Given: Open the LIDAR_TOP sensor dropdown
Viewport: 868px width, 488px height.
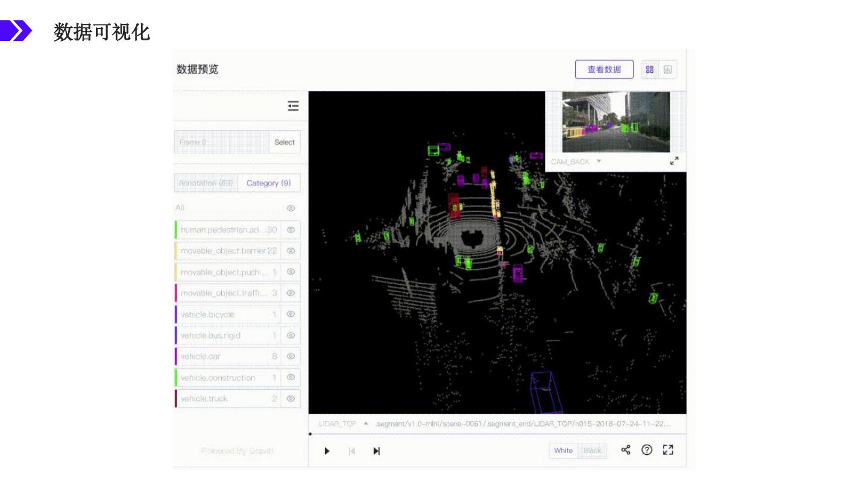Looking at the screenshot, I should (x=366, y=424).
